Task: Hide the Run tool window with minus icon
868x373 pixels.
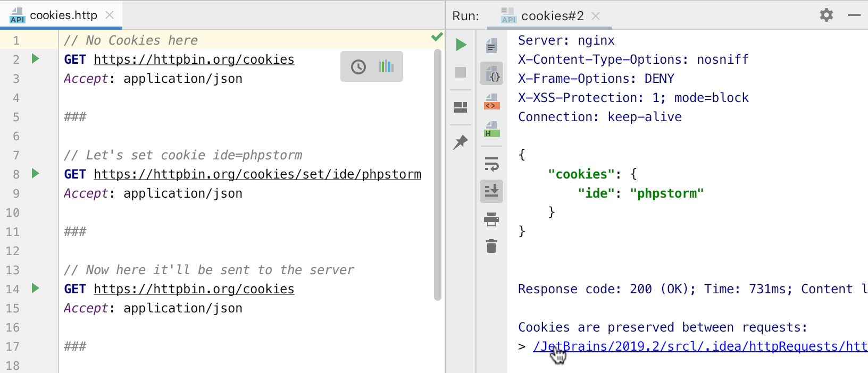Action: tap(854, 15)
